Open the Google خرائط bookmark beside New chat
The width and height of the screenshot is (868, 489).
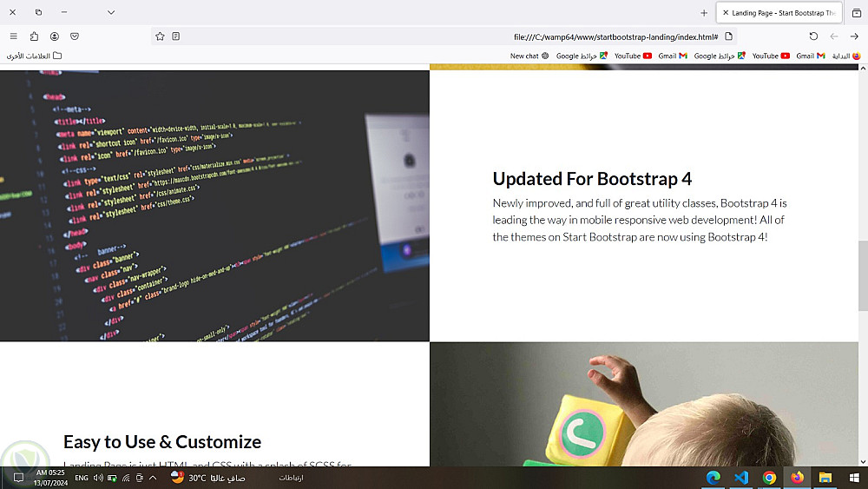[x=582, y=56]
